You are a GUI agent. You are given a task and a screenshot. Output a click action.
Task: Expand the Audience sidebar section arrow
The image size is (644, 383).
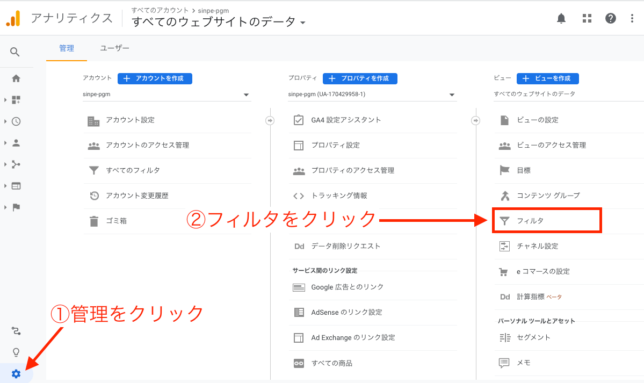pos(5,143)
